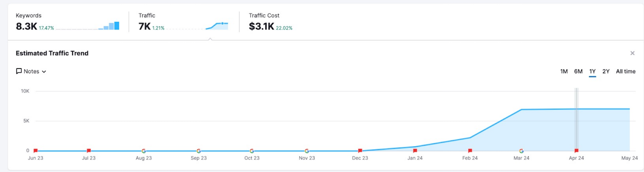Expand the Notes dropdown
644x172 pixels.
pyautogui.click(x=31, y=71)
